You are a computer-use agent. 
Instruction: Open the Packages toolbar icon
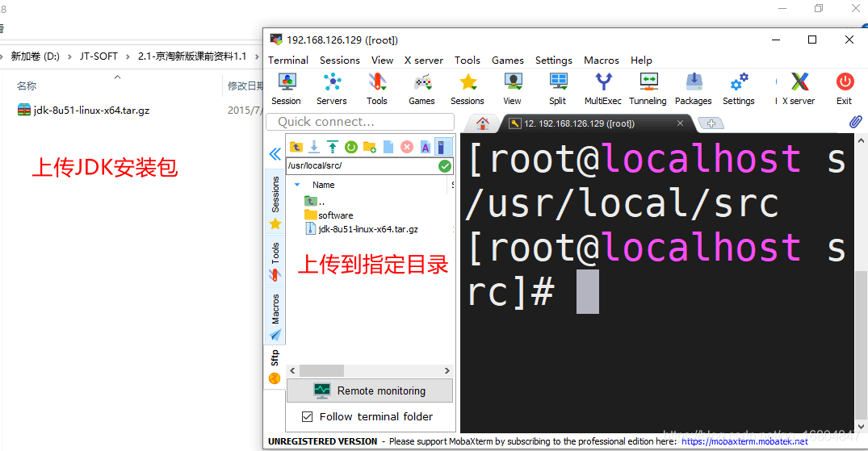(x=694, y=89)
